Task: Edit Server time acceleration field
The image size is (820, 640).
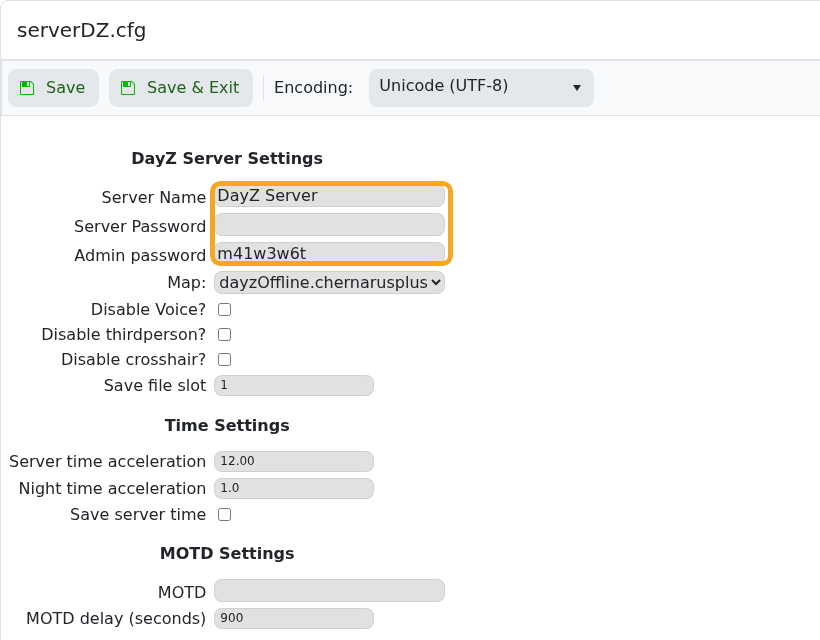Action: pyautogui.click(x=294, y=461)
